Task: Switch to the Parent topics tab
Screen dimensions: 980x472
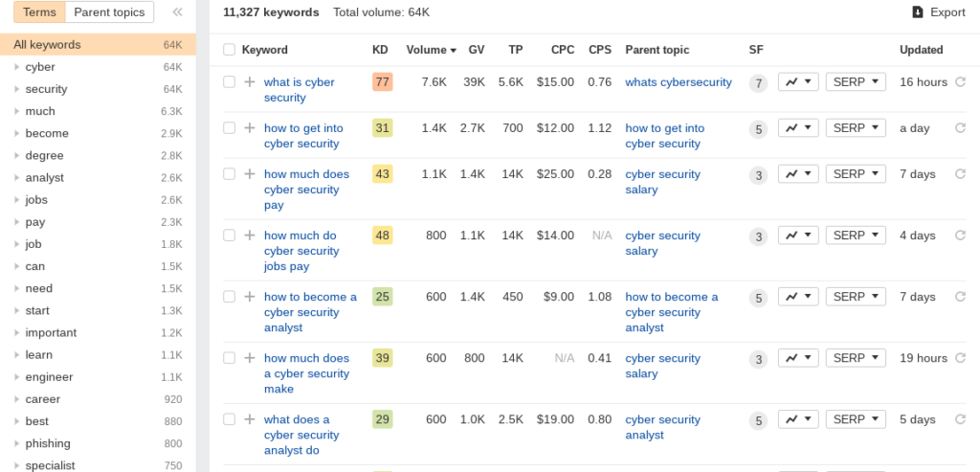Action: [110, 12]
